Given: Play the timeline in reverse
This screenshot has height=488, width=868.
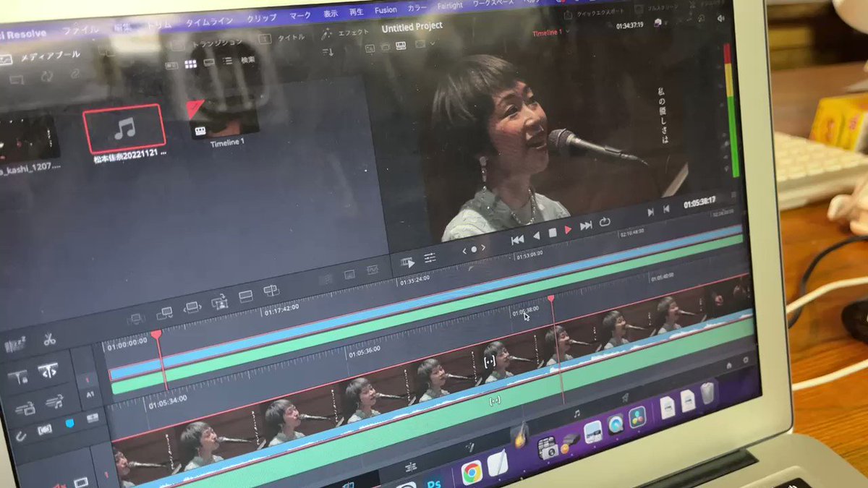Looking at the screenshot, I should 536,236.
